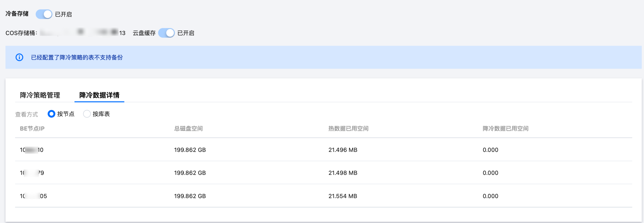Click the BE node IP ending in 10
This screenshot has width=644, height=223.
[32, 150]
